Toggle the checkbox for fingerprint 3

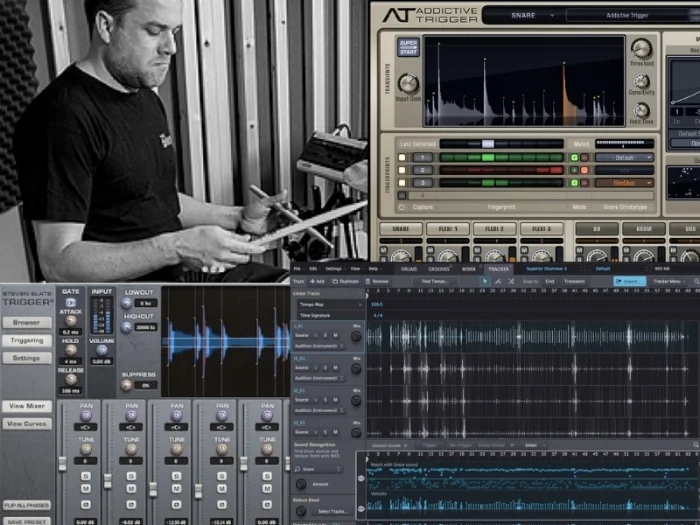[402, 183]
